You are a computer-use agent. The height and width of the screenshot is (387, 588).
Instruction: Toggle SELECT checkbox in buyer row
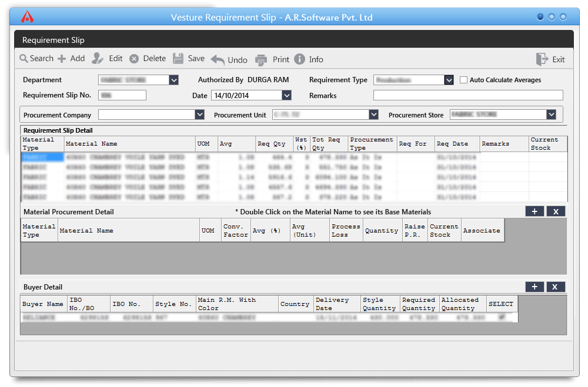coord(502,317)
